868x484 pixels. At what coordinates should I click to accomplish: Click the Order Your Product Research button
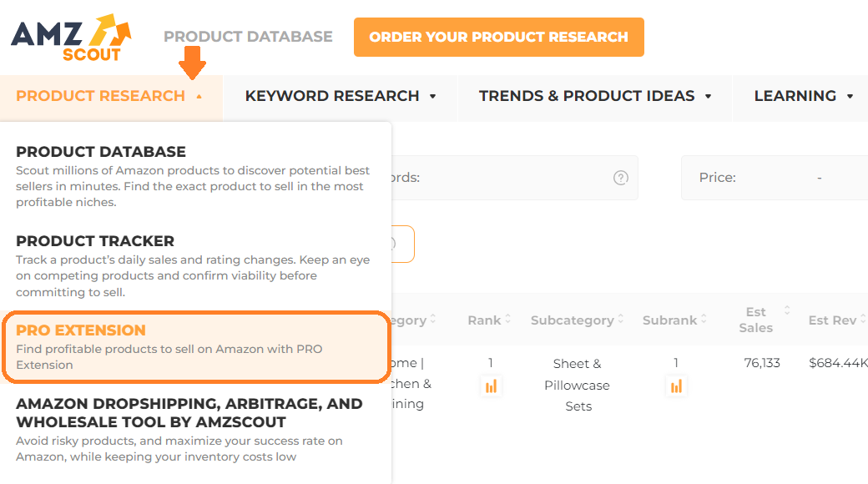click(x=498, y=37)
